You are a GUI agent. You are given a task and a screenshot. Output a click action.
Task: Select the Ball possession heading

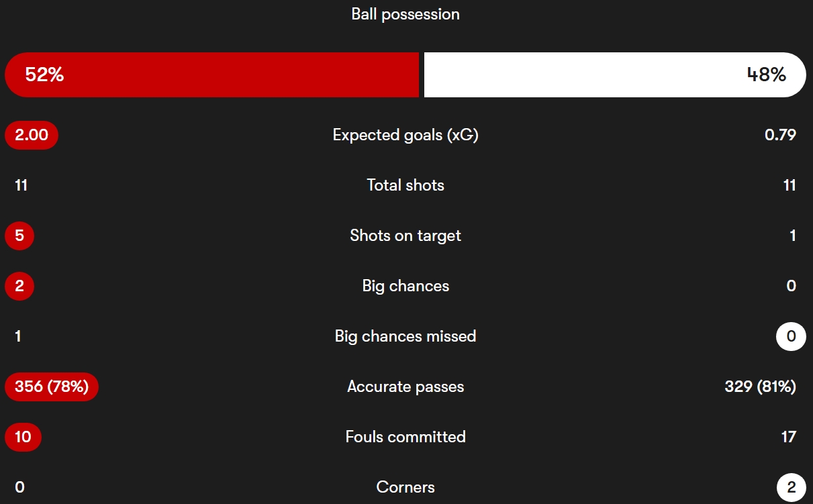point(405,14)
